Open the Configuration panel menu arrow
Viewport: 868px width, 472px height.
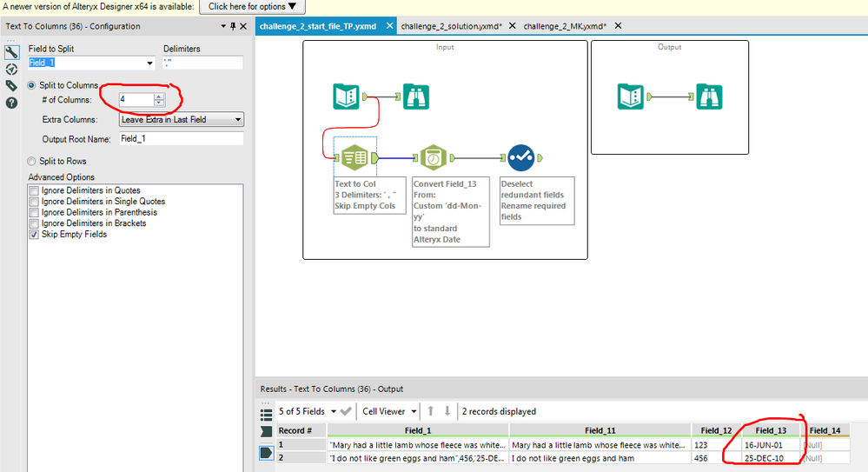(x=223, y=26)
